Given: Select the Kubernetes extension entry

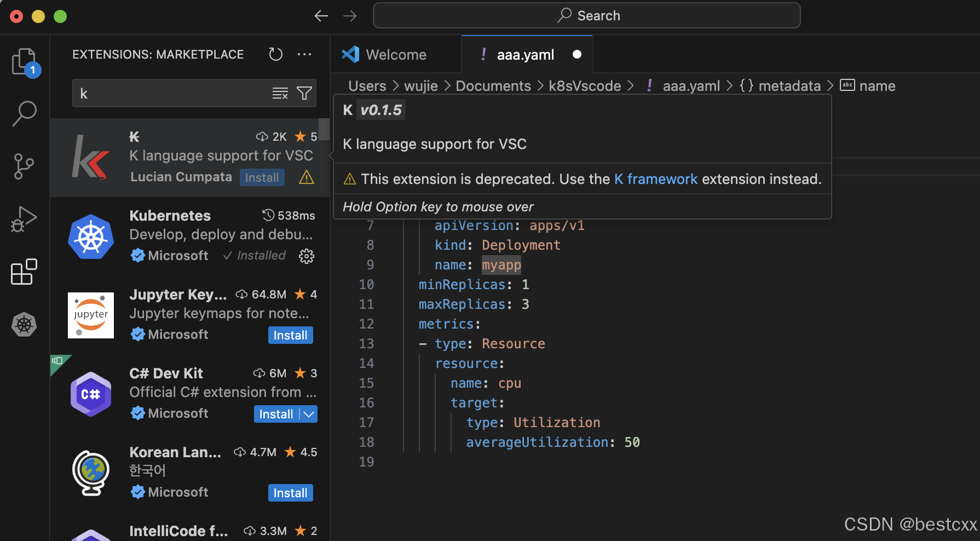Looking at the screenshot, I should click(190, 237).
